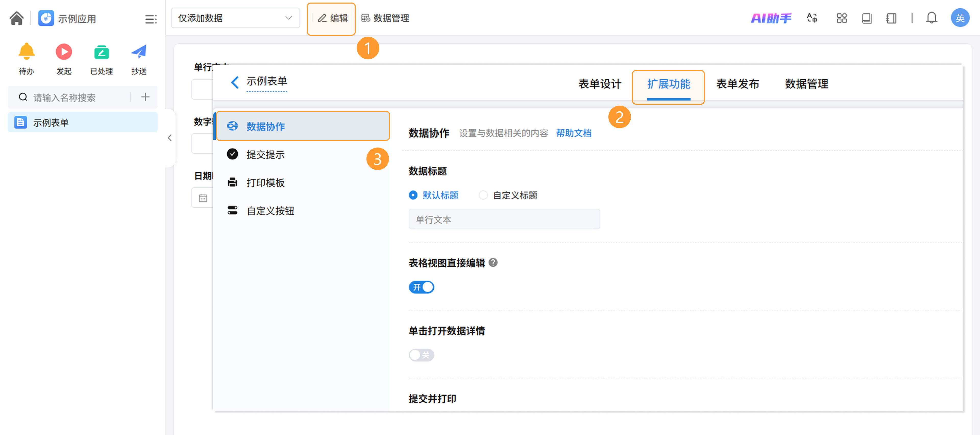
Task: Toggle the app menu list icon
Action: pos(151,19)
